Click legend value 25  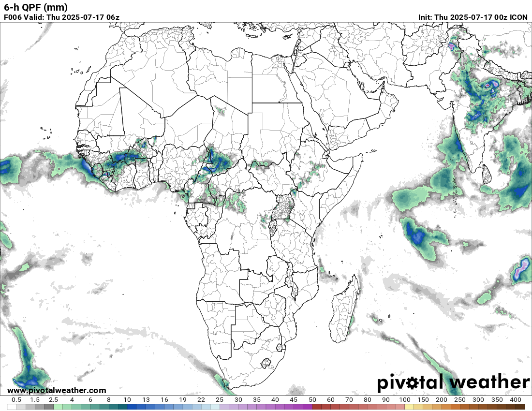pyautogui.click(x=220, y=400)
